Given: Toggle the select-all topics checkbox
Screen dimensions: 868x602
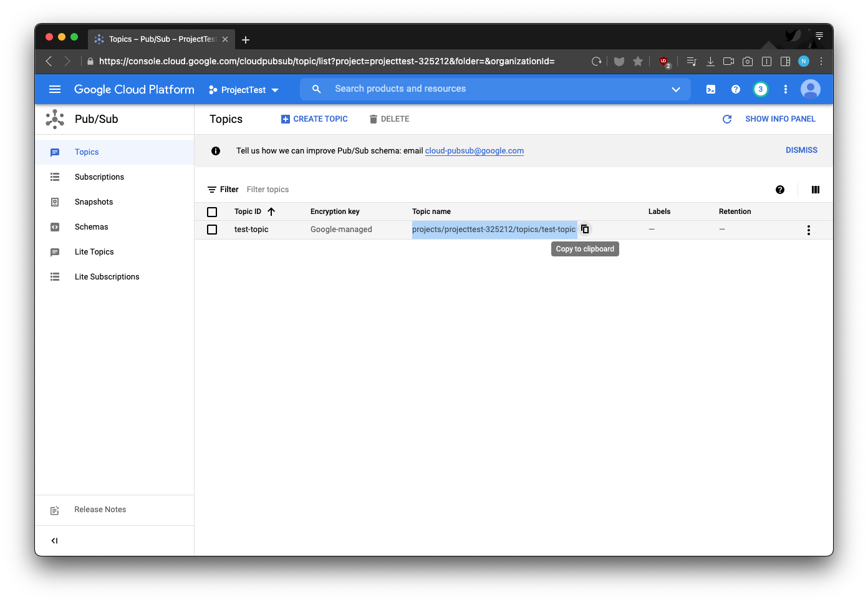Looking at the screenshot, I should 212,212.
